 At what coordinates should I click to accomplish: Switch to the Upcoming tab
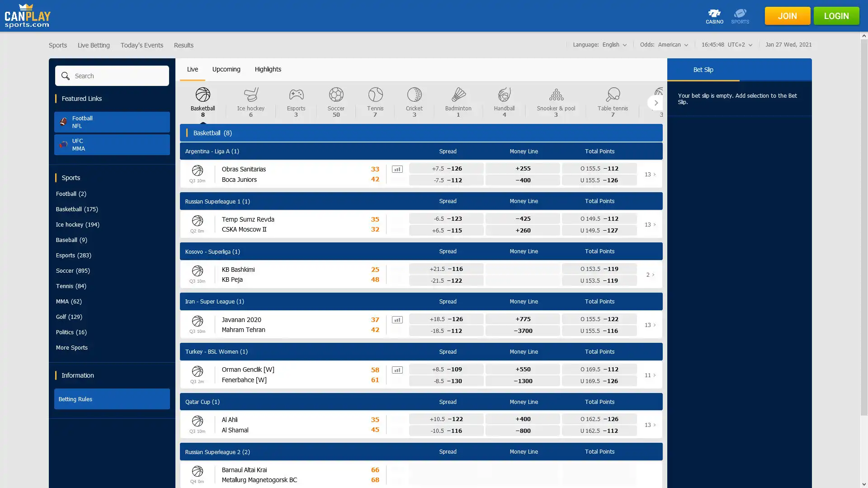point(226,69)
